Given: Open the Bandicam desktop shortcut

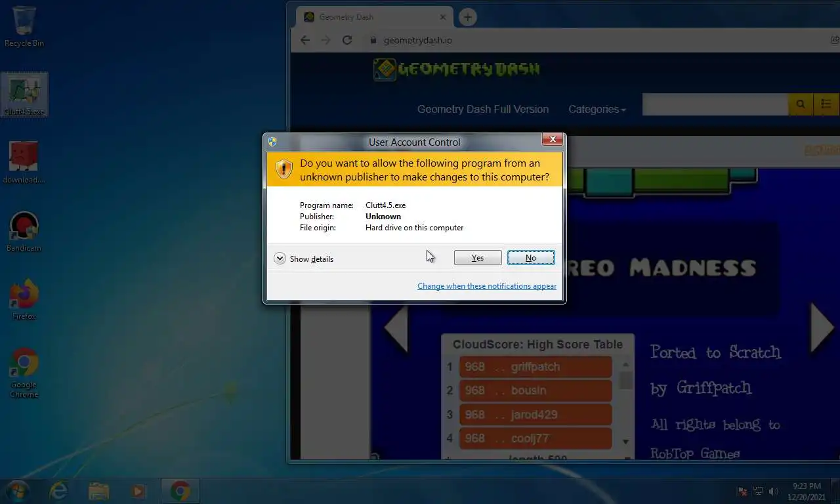Looking at the screenshot, I should click(24, 232).
